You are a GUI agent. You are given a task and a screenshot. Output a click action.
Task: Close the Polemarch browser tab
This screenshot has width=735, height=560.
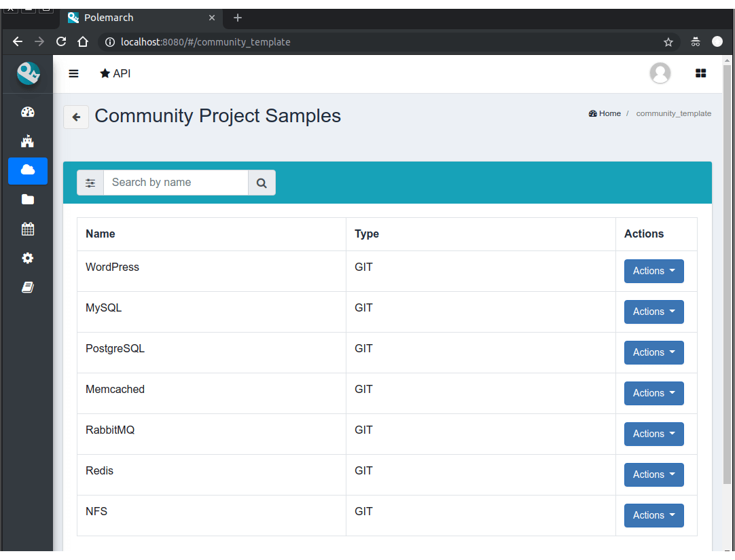pyautogui.click(x=212, y=18)
